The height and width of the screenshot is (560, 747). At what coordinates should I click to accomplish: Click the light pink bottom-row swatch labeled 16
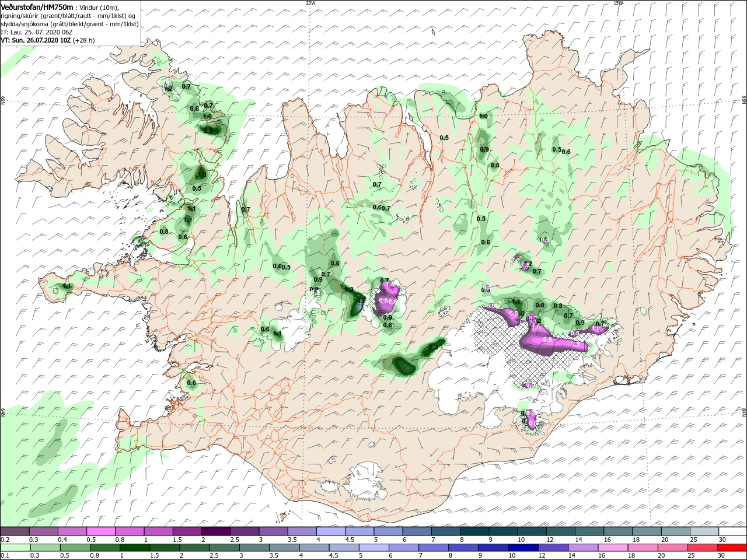(x=612, y=548)
